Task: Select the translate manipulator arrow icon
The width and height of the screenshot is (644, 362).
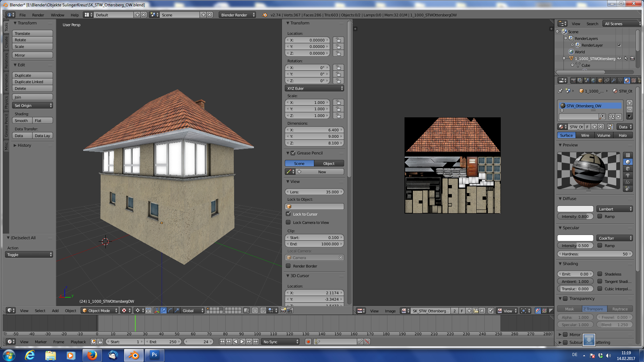Action: coord(163,311)
